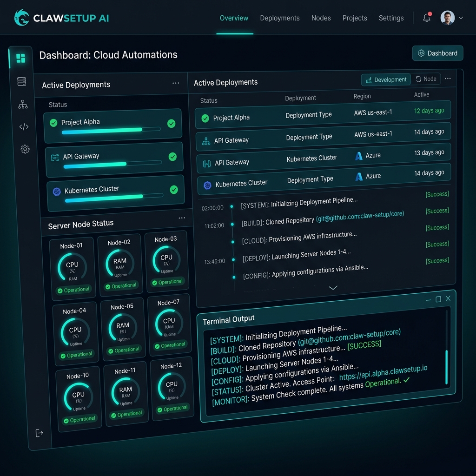Click the Node-01 CPU gauge
Screen dimensions: 476x476
(72, 267)
